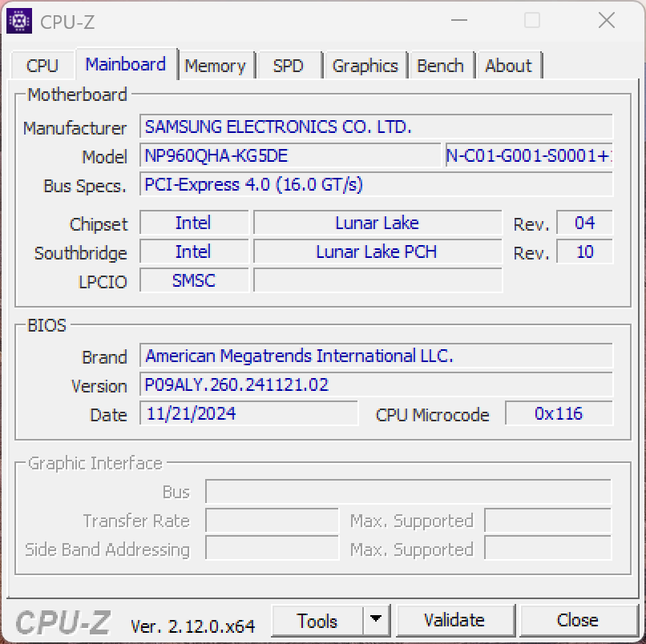The width and height of the screenshot is (646, 644).
Task: Select the Mainboard tab
Action: click(126, 64)
